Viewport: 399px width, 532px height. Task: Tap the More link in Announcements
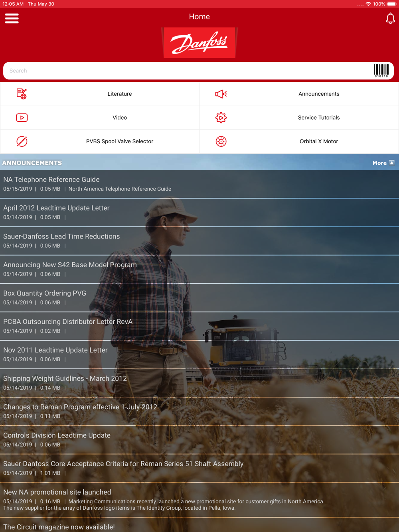click(x=379, y=163)
